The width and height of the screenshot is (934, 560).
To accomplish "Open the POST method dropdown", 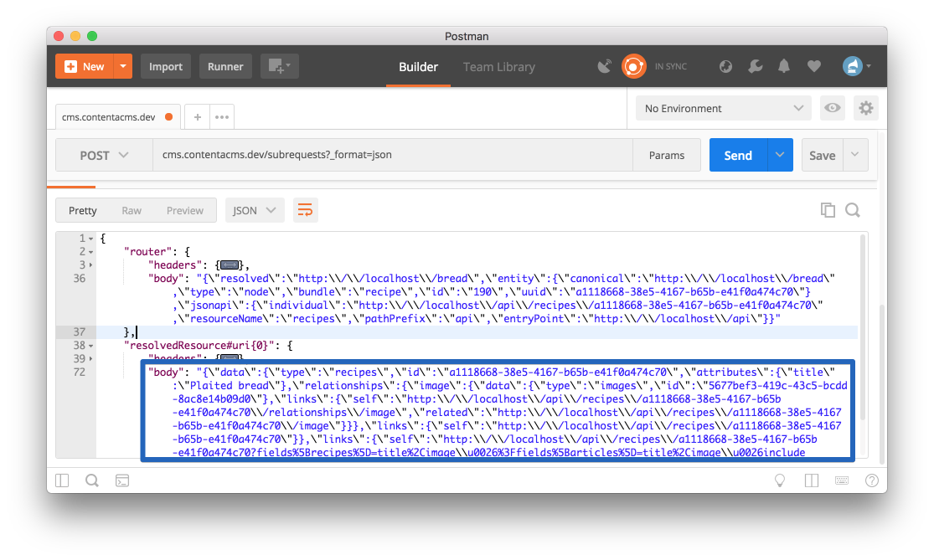I will click(104, 155).
